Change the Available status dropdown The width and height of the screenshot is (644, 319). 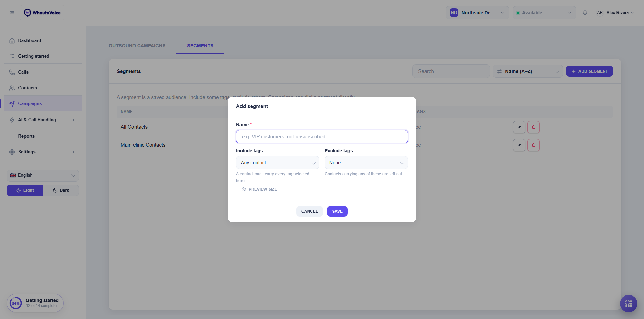click(x=544, y=13)
